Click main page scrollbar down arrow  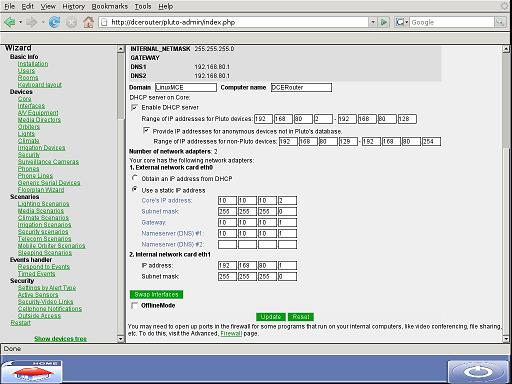click(506, 339)
